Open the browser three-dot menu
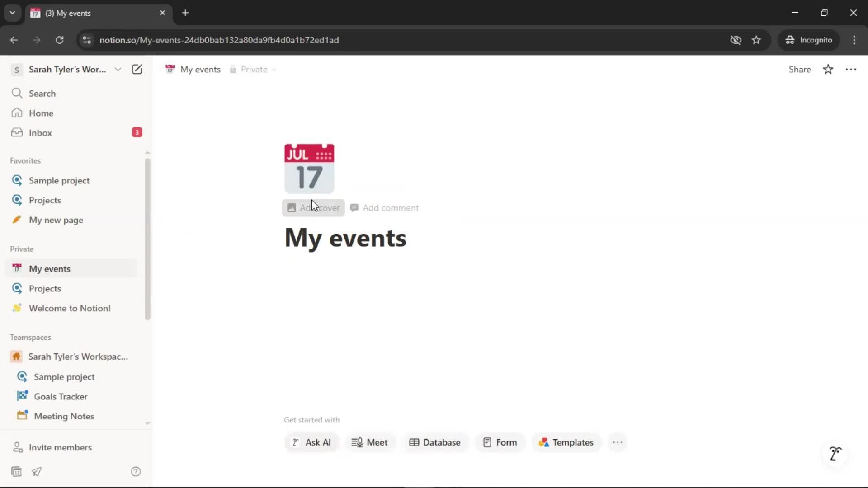The image size is (868, 488). coord(854,40)
